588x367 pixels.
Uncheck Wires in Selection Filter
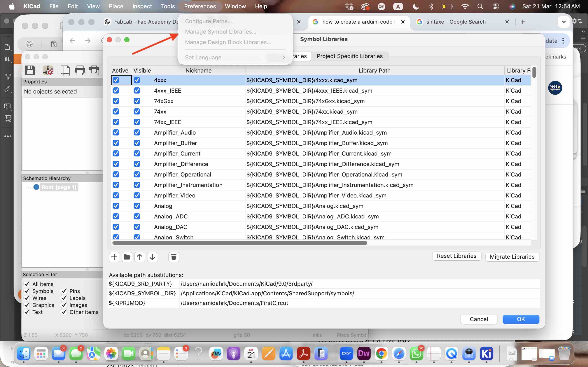coord(27,298)
